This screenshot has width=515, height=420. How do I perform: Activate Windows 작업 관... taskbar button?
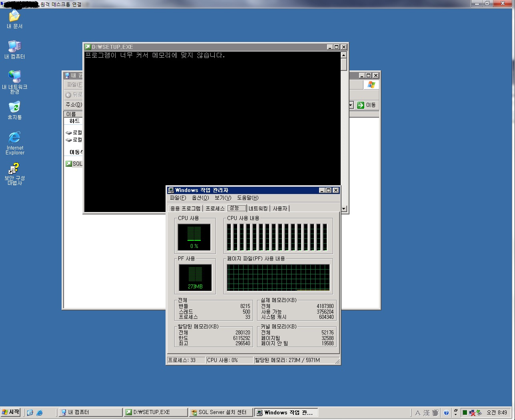pos(286,412)
